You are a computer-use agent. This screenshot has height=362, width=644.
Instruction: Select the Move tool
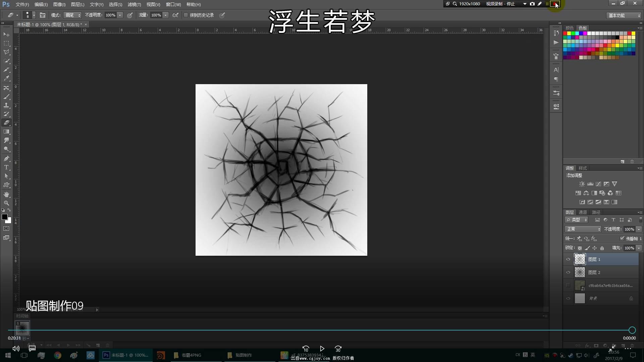coord(6,35)
